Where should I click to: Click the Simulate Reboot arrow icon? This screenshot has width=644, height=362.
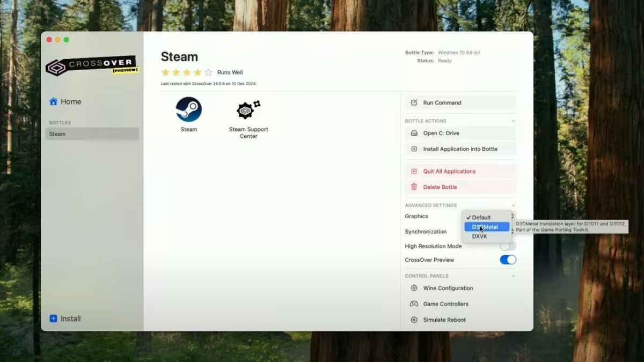[x=414, y=320]
